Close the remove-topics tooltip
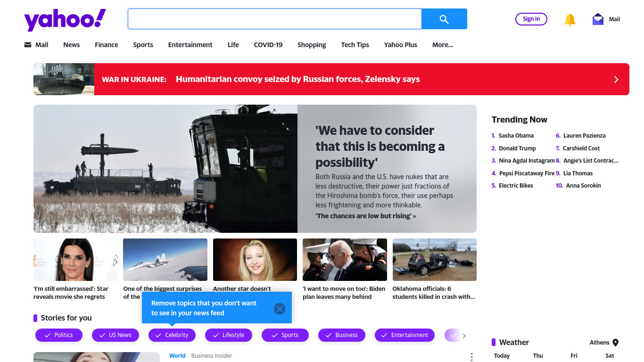Screen dimensions: 644x362 pyautogui.click(x=280, y=308)
